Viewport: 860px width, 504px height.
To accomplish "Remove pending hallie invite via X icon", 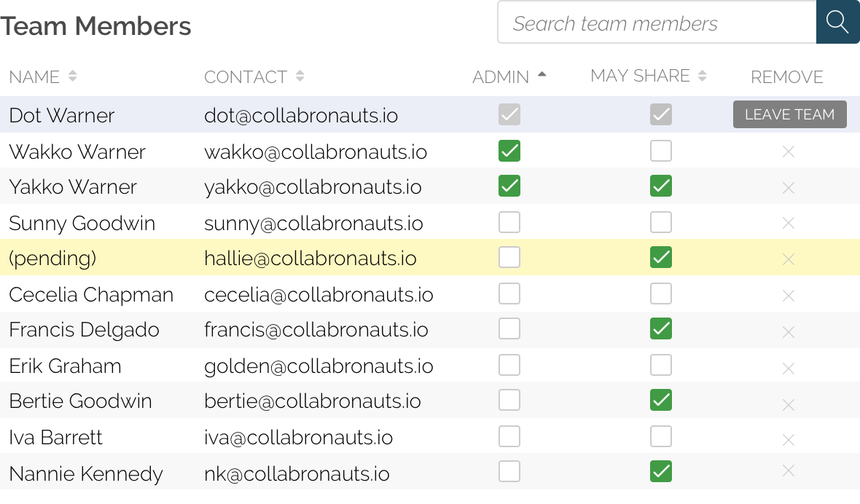I will pos(788,259).
